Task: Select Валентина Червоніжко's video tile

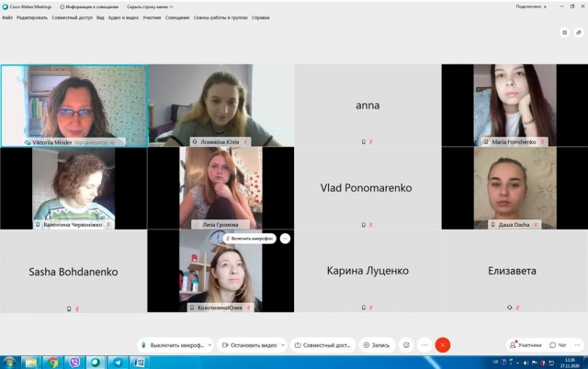Action: coord(73,188)
